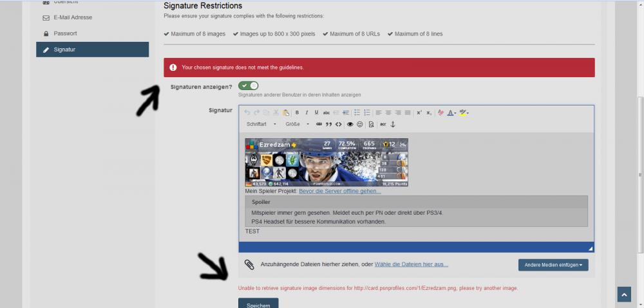Open the emoticon smiley picker
This screenshot has width=644, height=308.
360,124
